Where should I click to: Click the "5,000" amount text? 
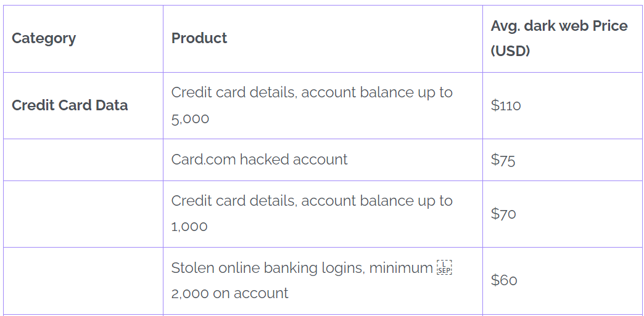[190, 119]
